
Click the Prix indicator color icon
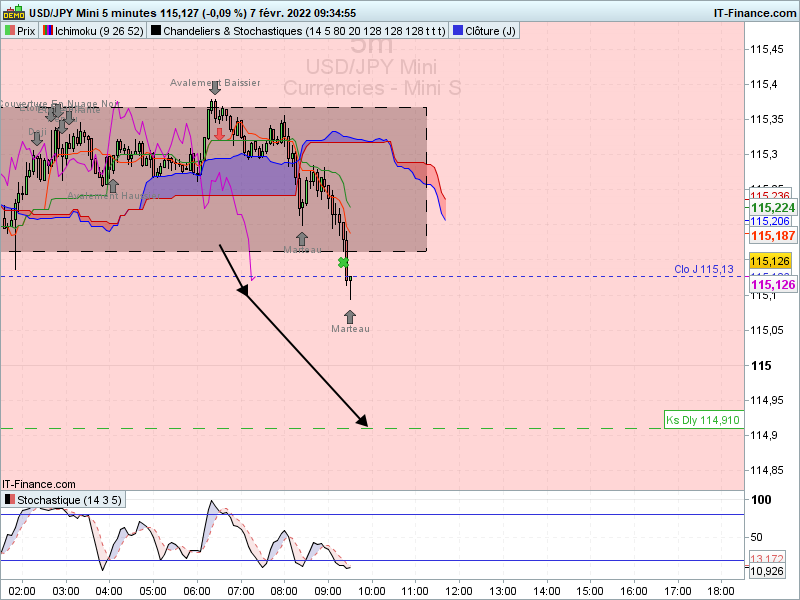10,31
